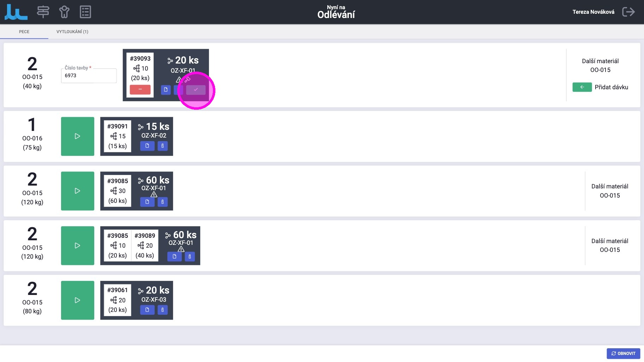The height and width of the screenshot is (362, 644).
Task: Log out using the exit arrow icon
Action: click(x=628, y=12)
